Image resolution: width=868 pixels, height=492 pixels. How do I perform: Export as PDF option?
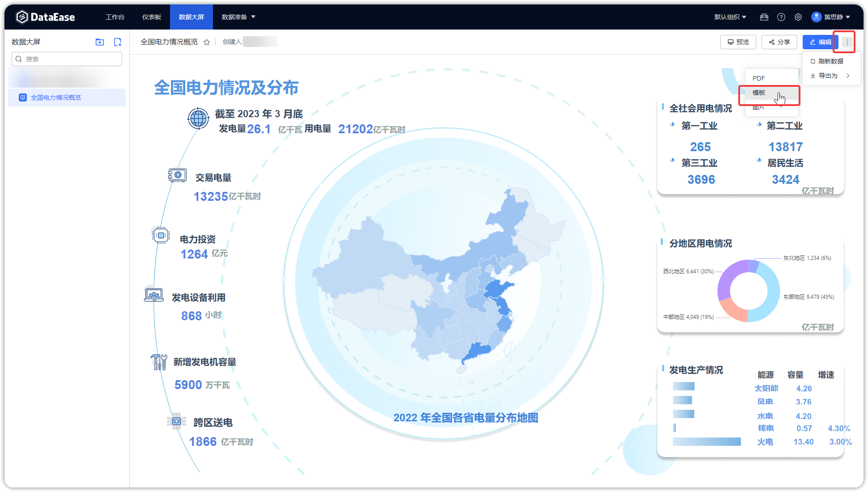pyautogui.click(x=772, y=78)
